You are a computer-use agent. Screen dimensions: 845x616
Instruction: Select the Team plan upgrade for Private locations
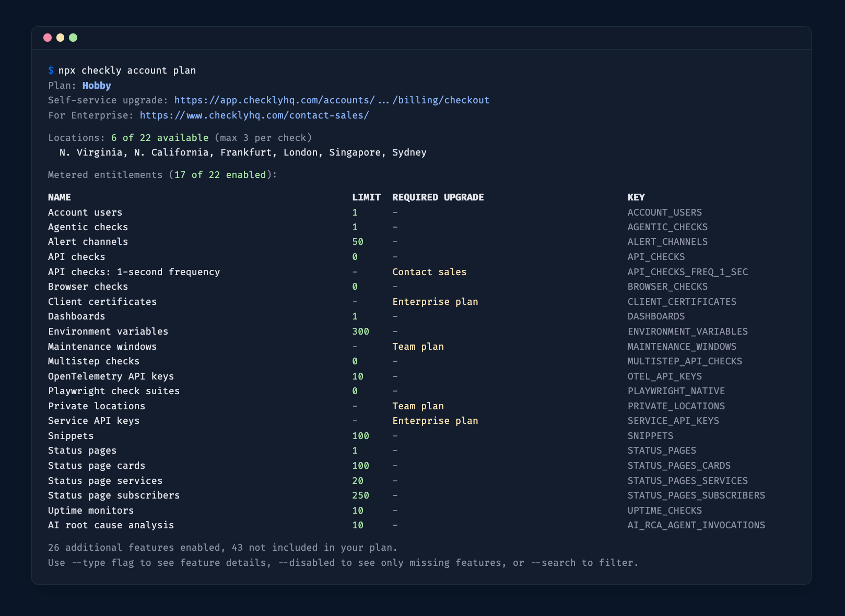click(418, 406)
